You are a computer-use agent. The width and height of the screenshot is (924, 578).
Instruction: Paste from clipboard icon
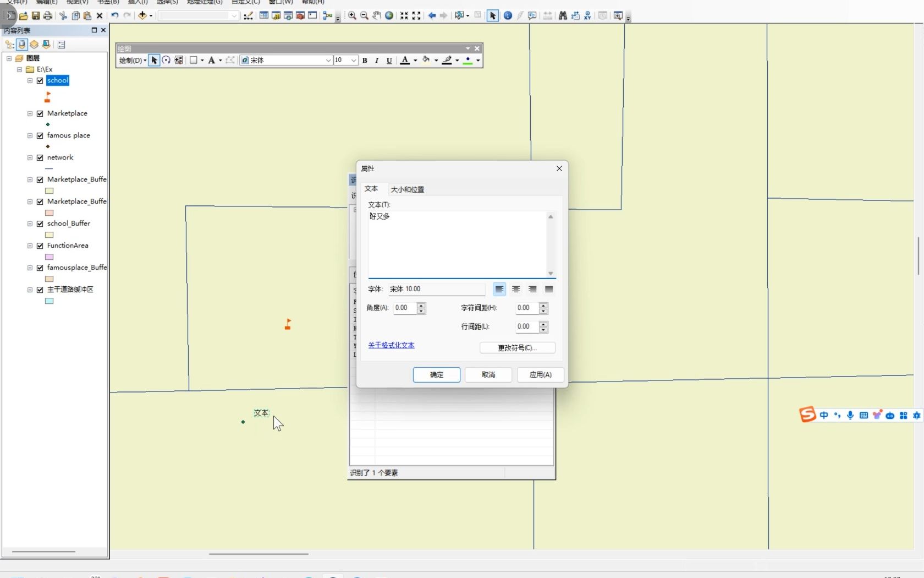pos(87,15)
